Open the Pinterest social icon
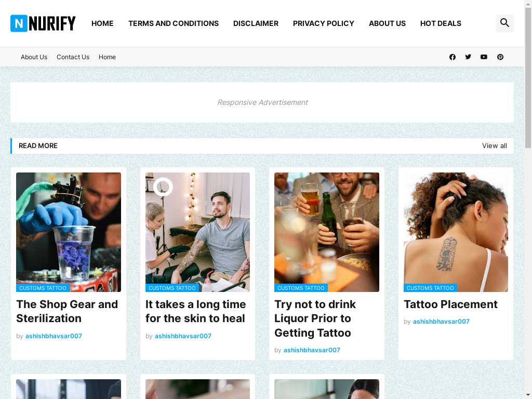The image size is (532, 399). point(500,57)
